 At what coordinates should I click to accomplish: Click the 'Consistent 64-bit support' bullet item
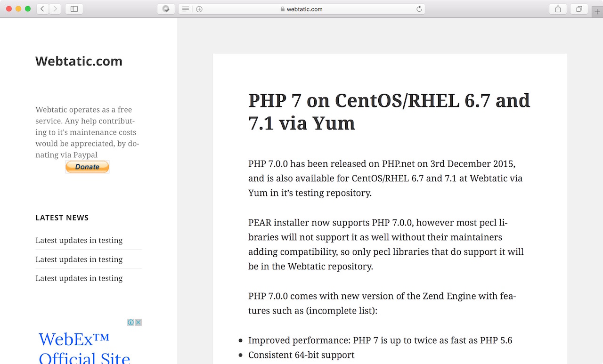tap(301, 355)
